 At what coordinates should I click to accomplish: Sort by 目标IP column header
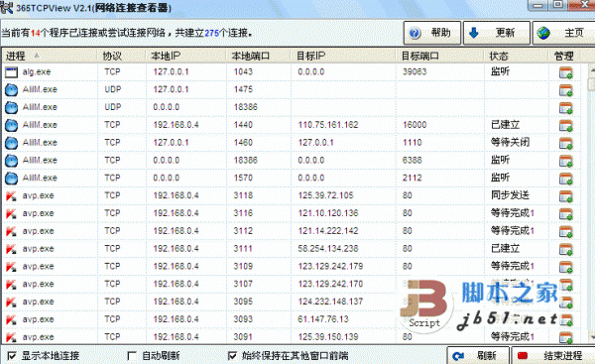click(x=344, y=57)
